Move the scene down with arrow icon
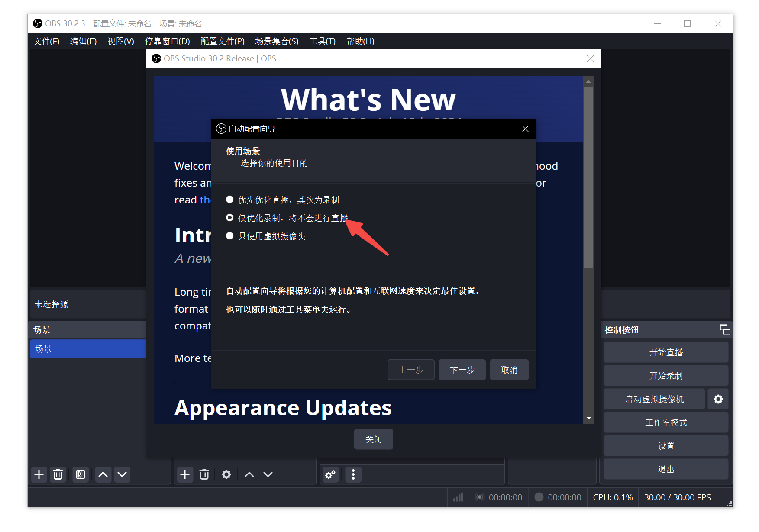This screenshot has height=532, width=759. (x=122, y=474)
